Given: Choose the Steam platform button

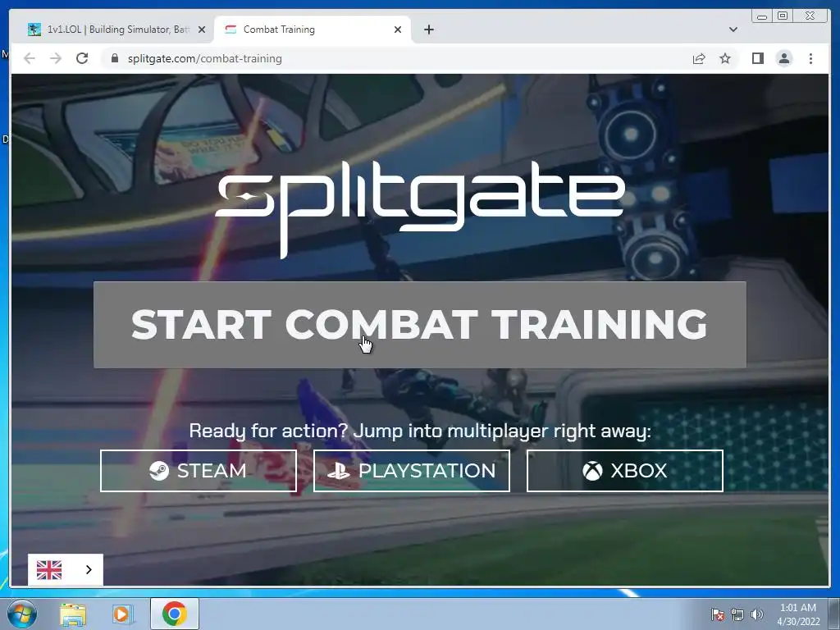Looking at the screenshot, I should 199,470.
